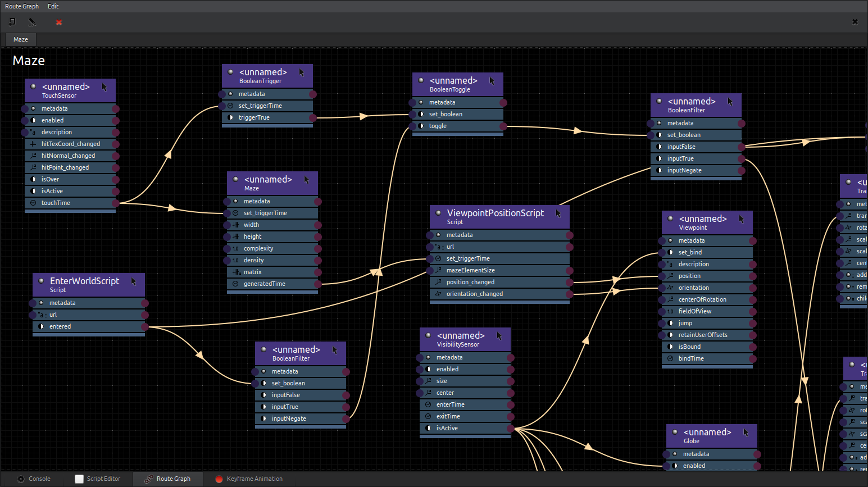868x487 pixels.
Task: Click the pointer icon on VisibilitySensor node
Action: 499,336
